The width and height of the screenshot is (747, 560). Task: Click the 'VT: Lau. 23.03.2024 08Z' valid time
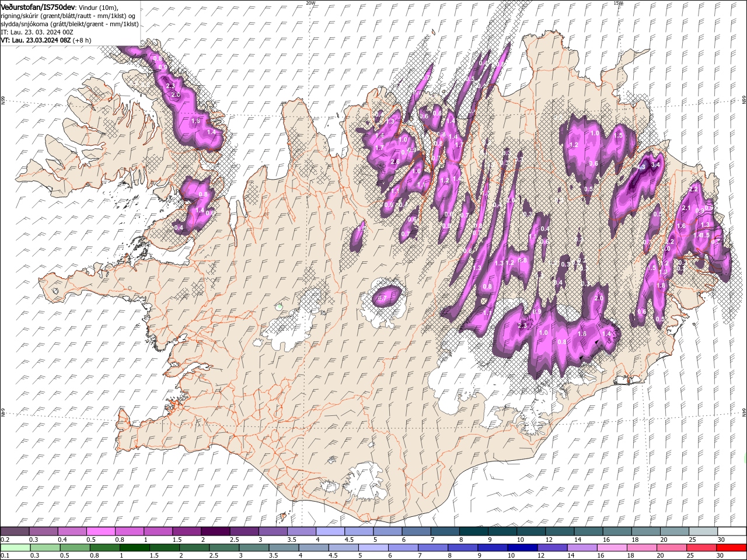click(35, 40)
